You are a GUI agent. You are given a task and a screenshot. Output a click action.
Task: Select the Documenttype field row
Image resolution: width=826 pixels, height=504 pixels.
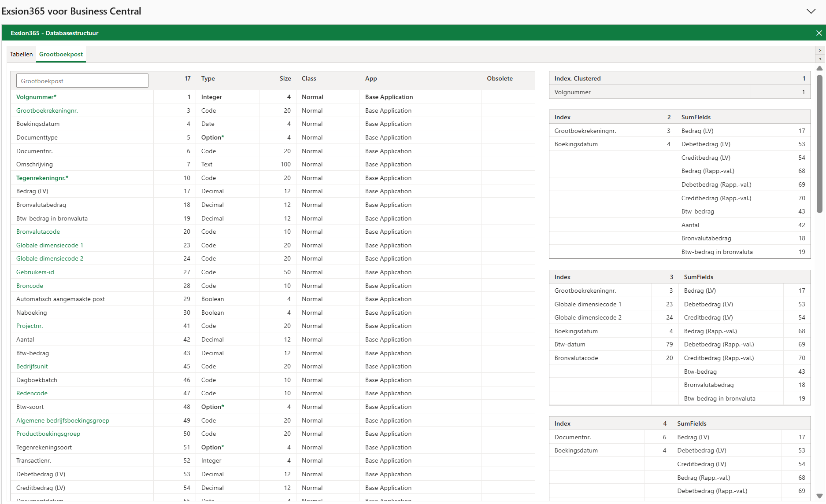[273, 137]
